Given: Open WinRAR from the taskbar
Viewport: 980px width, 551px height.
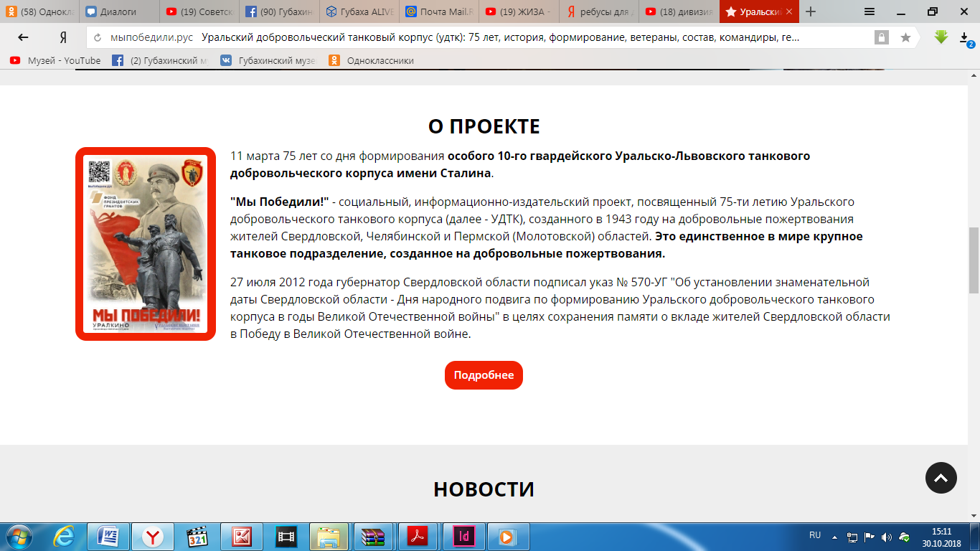Looking at the screenshot, I should 374,537.
